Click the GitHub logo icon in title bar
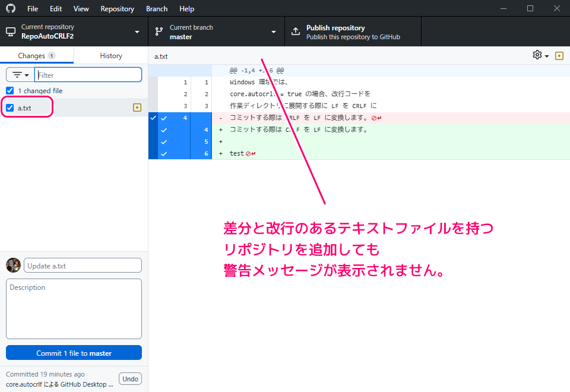This screenshot has width=570, height=392. (x=10, y=9)
